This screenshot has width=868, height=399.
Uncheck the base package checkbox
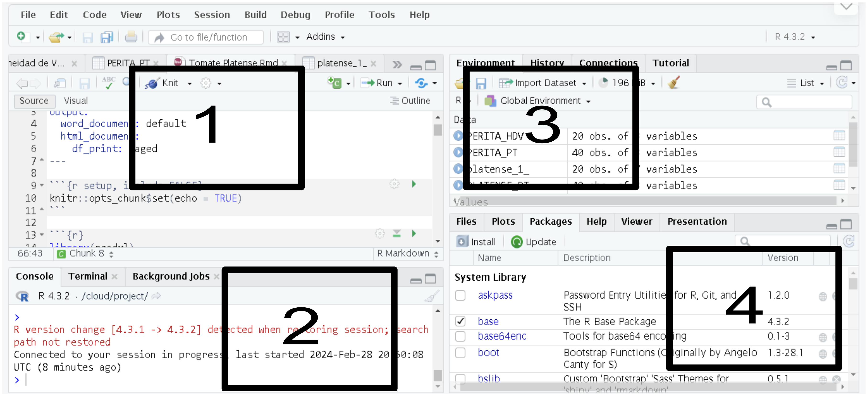tap(460, 321)
